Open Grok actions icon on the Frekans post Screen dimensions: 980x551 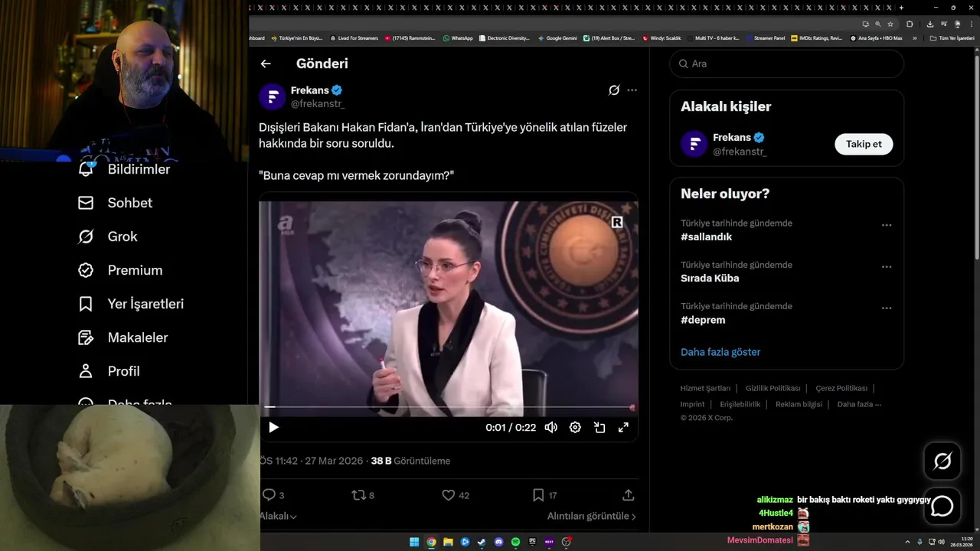614,90
